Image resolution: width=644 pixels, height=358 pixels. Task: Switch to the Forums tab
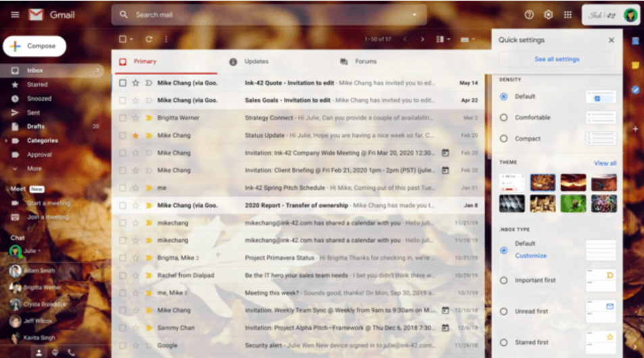coord(366,61)
